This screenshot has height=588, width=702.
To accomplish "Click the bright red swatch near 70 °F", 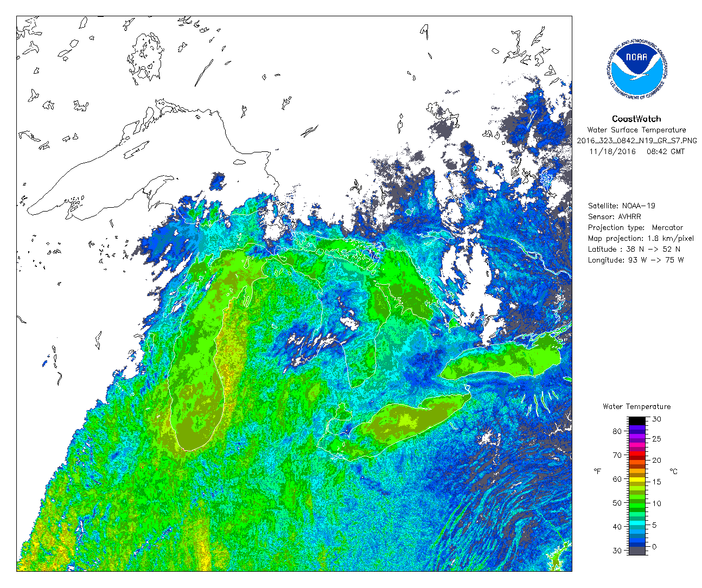I will [637, 453].
